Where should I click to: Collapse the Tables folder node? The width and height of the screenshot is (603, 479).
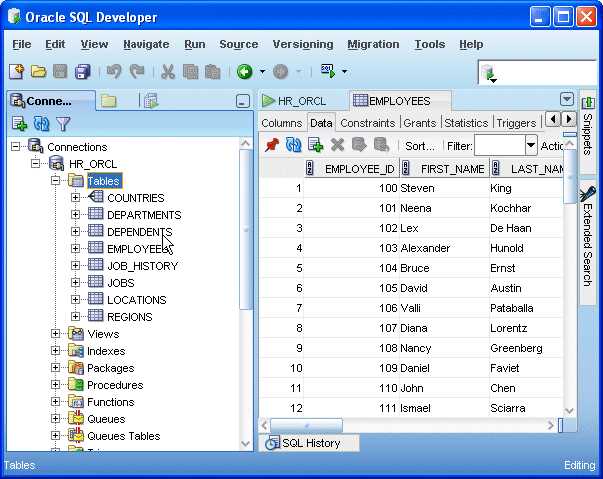[x=55, y=180]
